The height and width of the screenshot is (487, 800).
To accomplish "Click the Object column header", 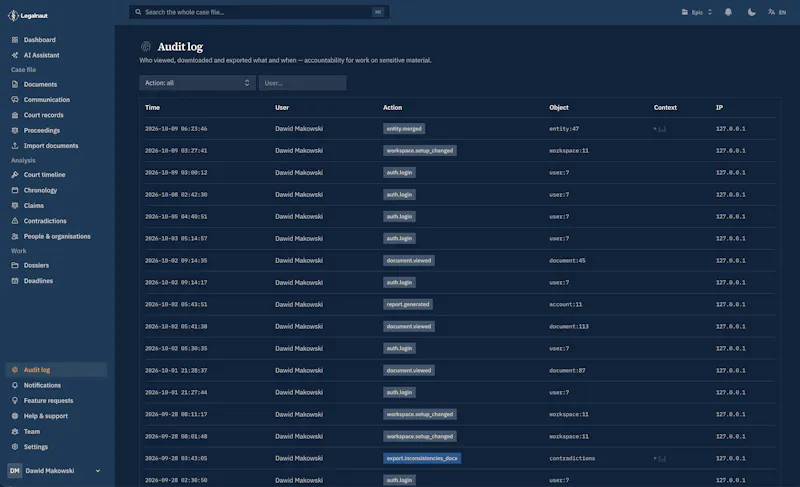I will tap(559, 108).
